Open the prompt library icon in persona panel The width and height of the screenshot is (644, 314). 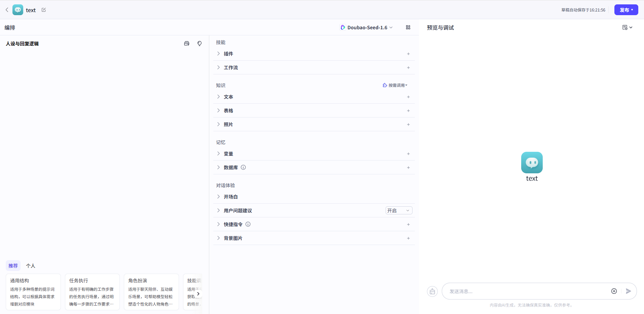(x=187, y=43)
